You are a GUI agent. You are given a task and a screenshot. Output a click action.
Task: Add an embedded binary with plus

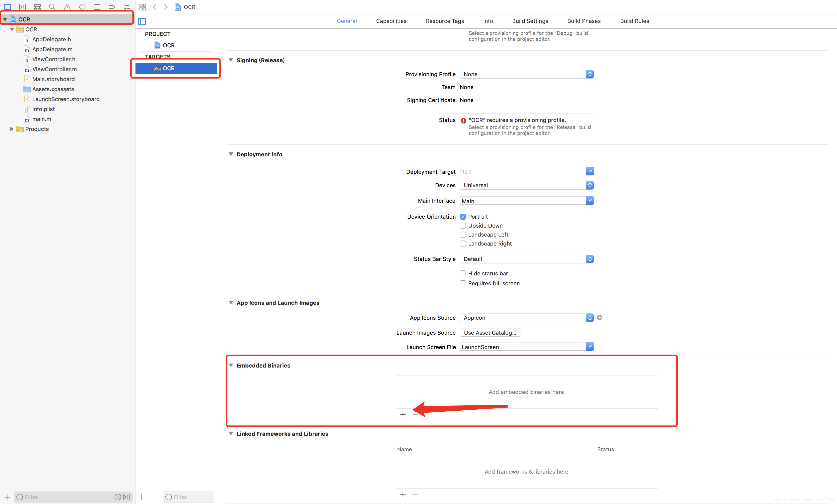click(x=403, y=414)
